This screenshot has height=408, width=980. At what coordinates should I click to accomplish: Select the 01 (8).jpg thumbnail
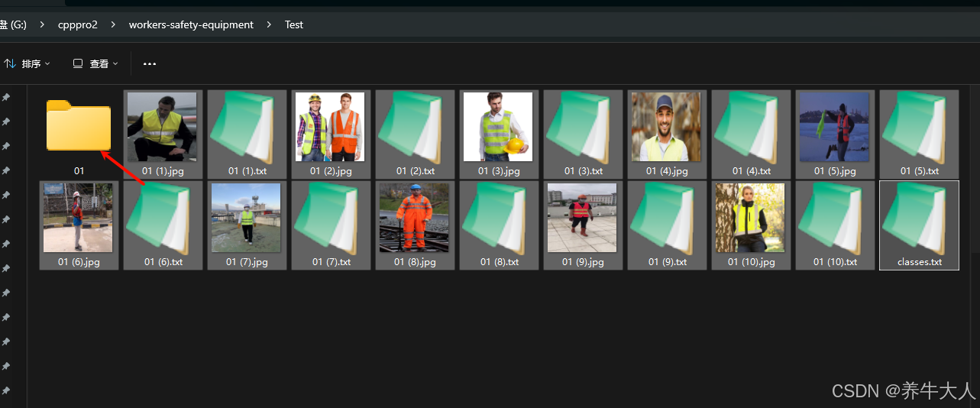[414, 218]
